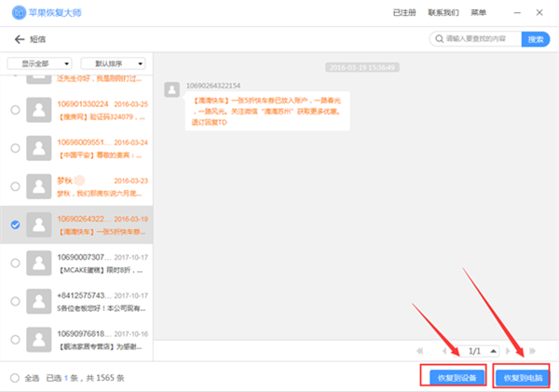Open the 菜单 menu
The image size is (559, 392).
[x=479, y=13]
